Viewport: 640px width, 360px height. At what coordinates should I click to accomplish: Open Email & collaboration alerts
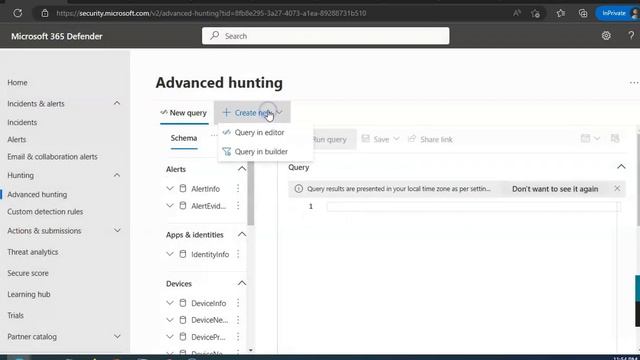52,157
